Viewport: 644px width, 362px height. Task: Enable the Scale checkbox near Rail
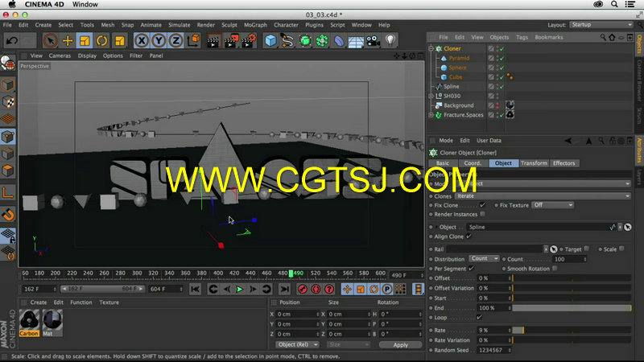pyautogui.click(x=621, y=249)
